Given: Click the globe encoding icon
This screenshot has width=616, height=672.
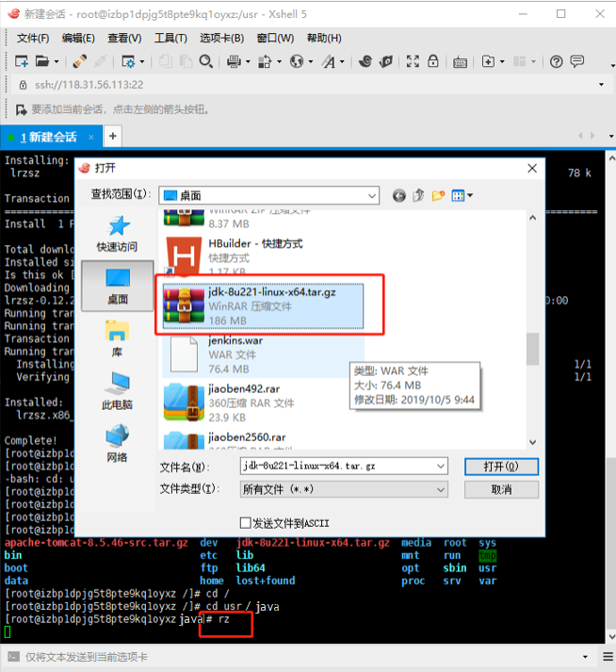Looking at the screenshot, I should click(x=297, y=61).
